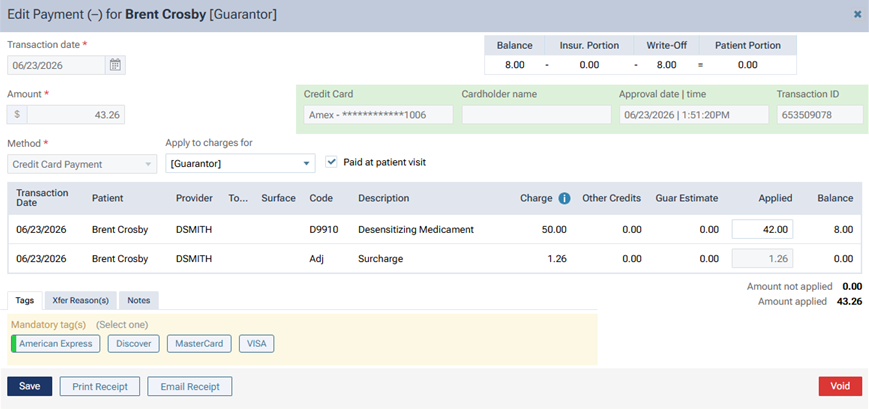Click the Print Receipt button
Screen dimensions: 869x409
click(100, 386)
